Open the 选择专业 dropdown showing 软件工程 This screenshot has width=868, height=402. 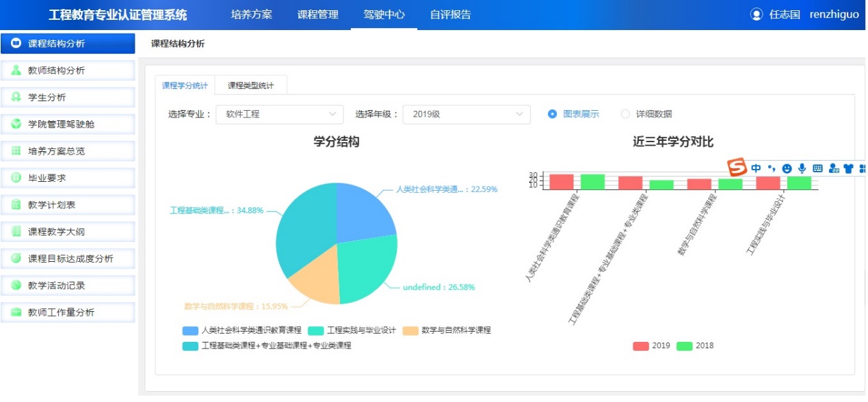(x=279, y=114)
